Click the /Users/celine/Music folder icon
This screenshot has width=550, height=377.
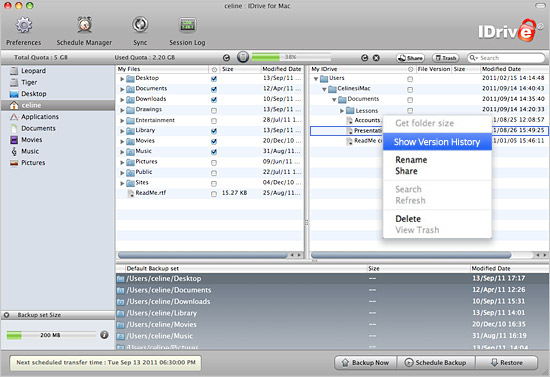click(121, 336)
